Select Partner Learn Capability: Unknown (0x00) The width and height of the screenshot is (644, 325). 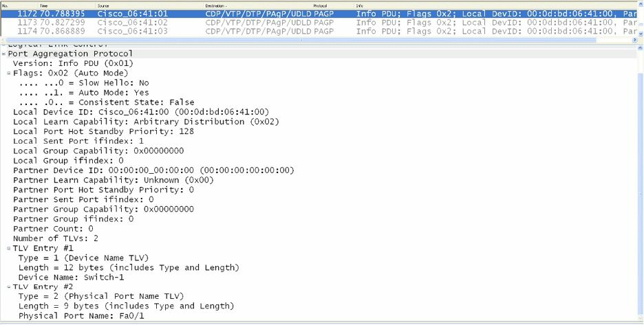pos(114,180)
